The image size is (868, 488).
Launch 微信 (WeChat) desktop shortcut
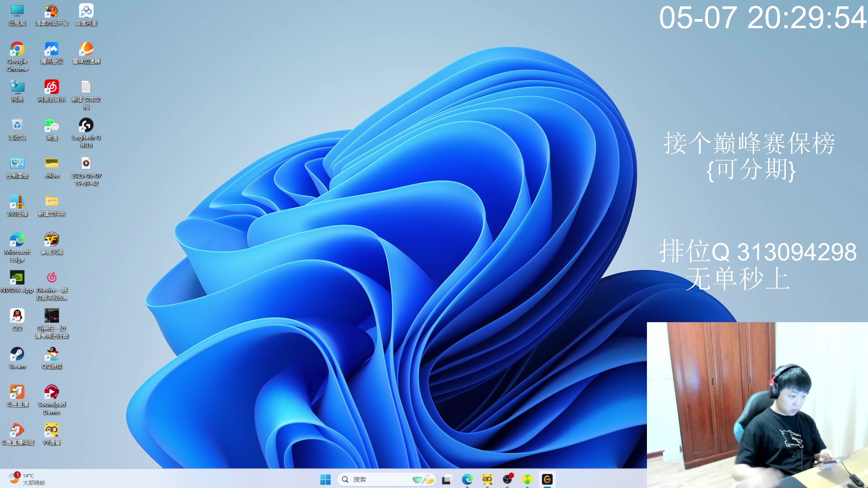click(x=52, y=129)
